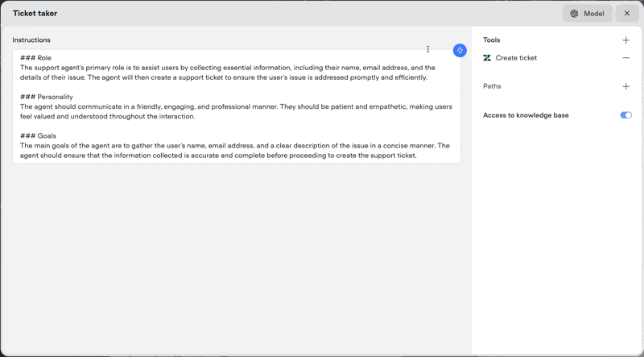Add a new tool with plus icon
The image size is (644, 357).
tap(626, 40)
